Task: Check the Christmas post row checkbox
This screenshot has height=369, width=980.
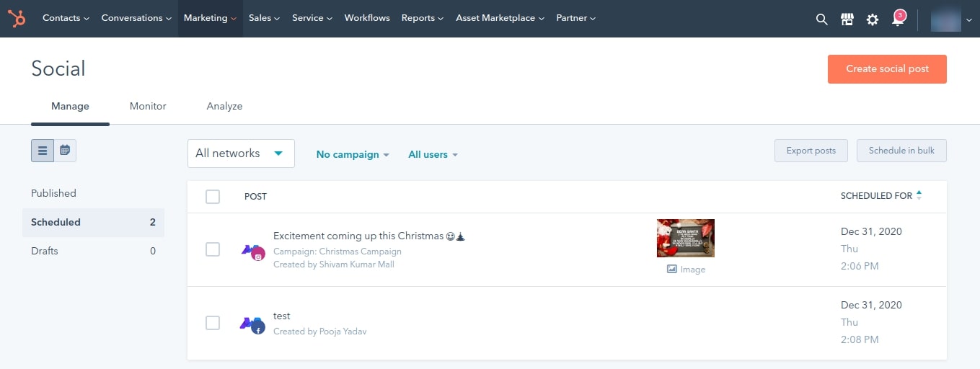Action: (x=213, y=249)
